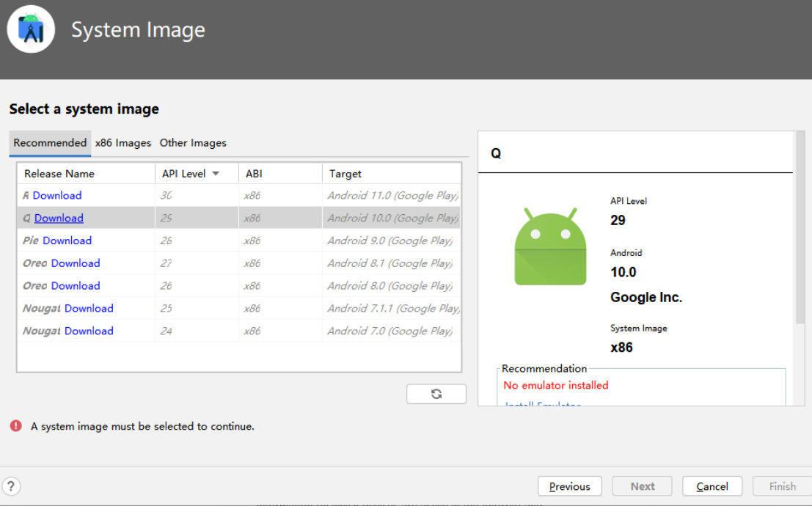Click the details panel vertical scrollbar
812x506 pixels.
pos(800,228)
